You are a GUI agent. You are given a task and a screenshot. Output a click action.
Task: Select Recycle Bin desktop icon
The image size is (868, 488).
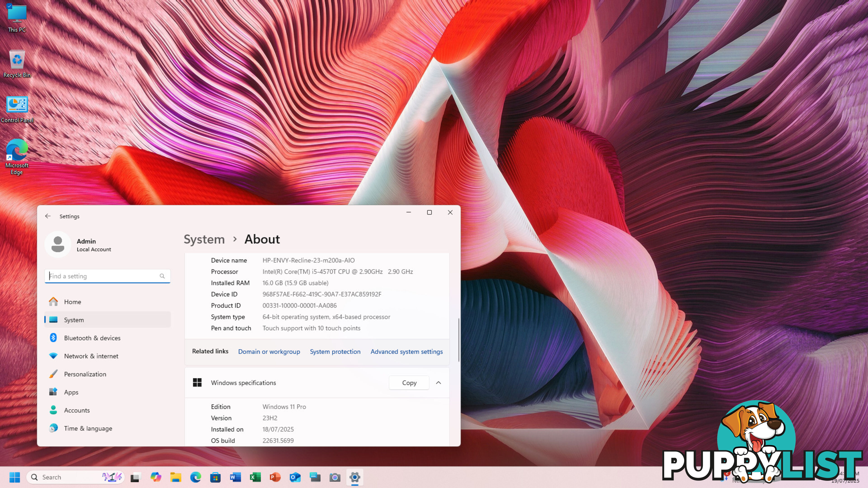pos(17,64)
